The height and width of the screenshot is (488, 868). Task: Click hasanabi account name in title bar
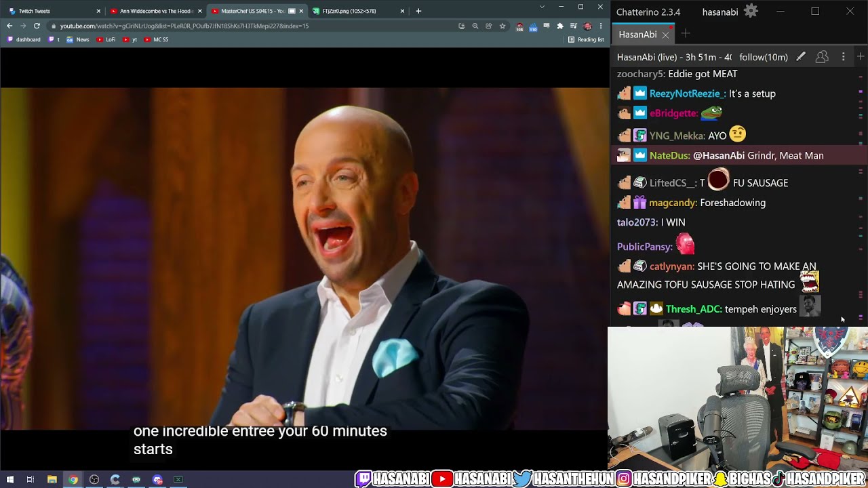(x=720, y=12)
